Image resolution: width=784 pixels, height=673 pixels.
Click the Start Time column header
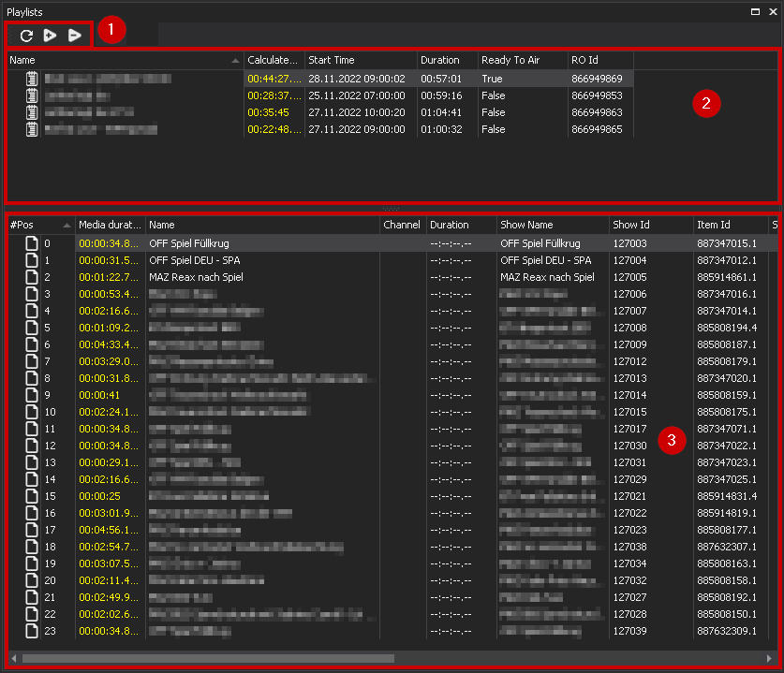[360, 60]
